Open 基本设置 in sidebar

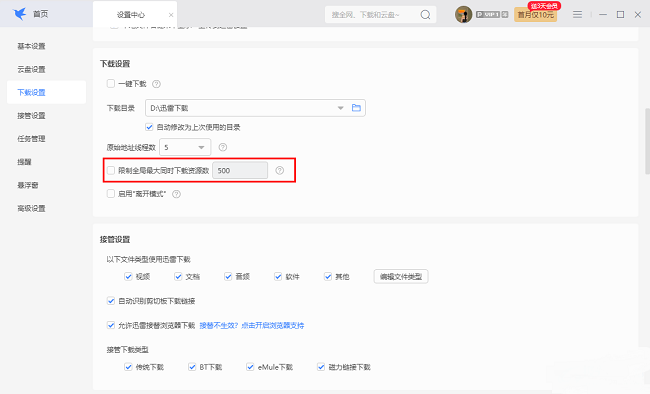[31, 46]
